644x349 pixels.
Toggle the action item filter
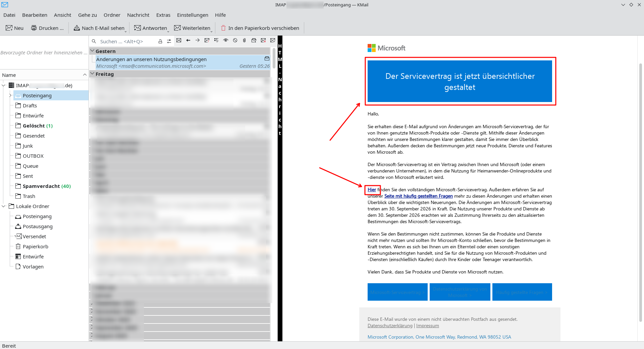coord(216,40)
